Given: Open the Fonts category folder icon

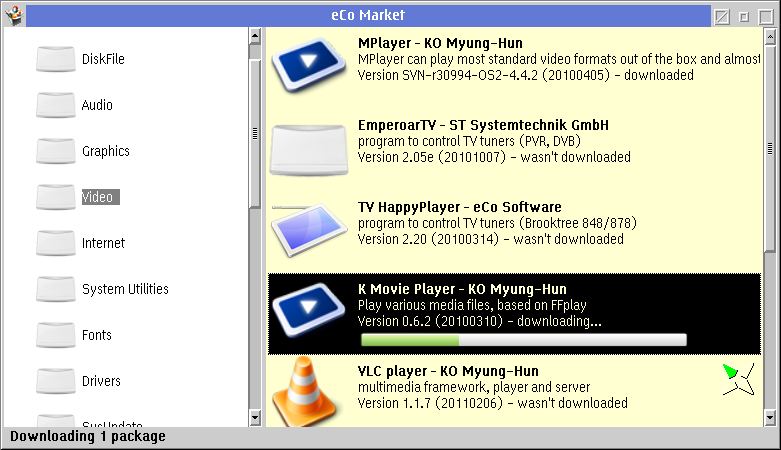Looking at the screenshot, I should (x=55, y=335).
